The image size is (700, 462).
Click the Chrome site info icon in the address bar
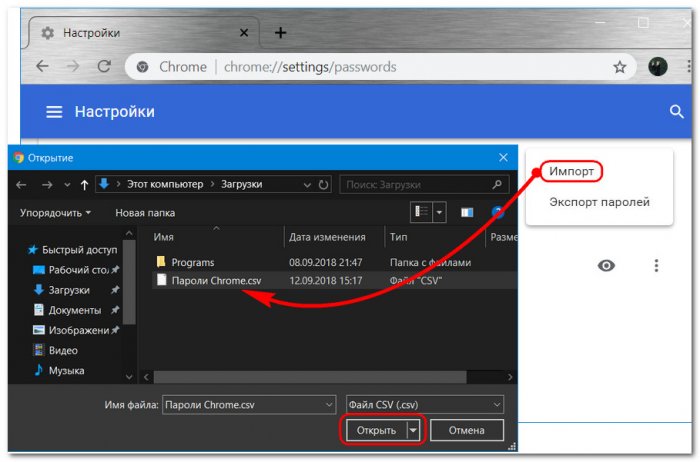(x=142, y=67)
